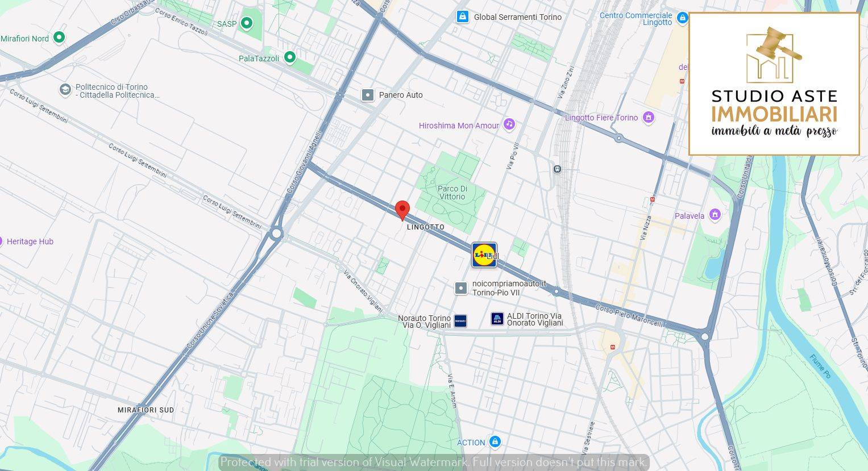Image resolution: width=868 pixels, height=471 pixels.
Task: Select the Heritage Hub purple marker icon
Action: point(1,241)
